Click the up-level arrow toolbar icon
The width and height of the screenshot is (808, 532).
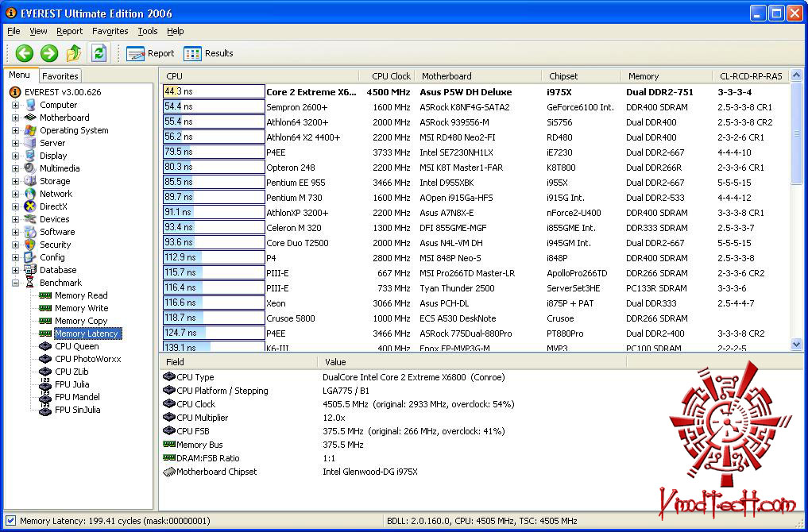(x=74, y=53)
